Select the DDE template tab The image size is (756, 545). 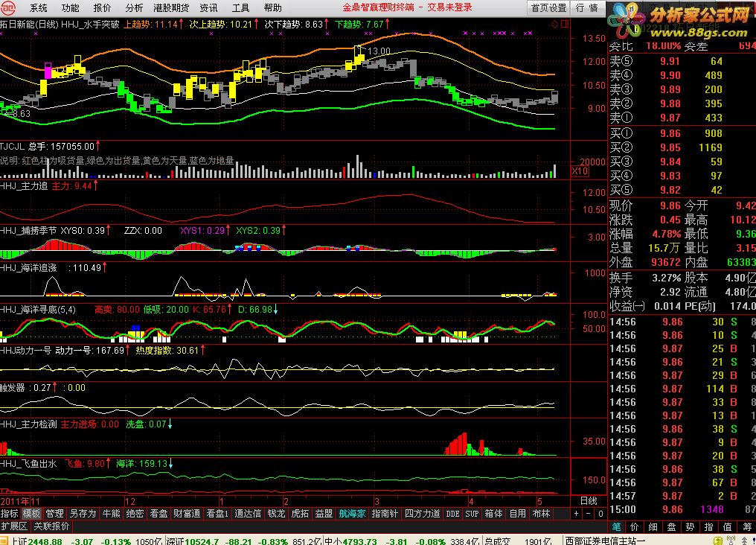coord(452,514)
